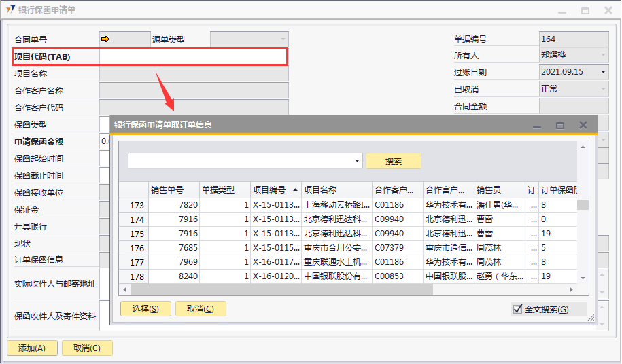Viewport: 622px width, 364px height.
Task: Click 选择(S) in the order dialog
Action: (145, 309)
